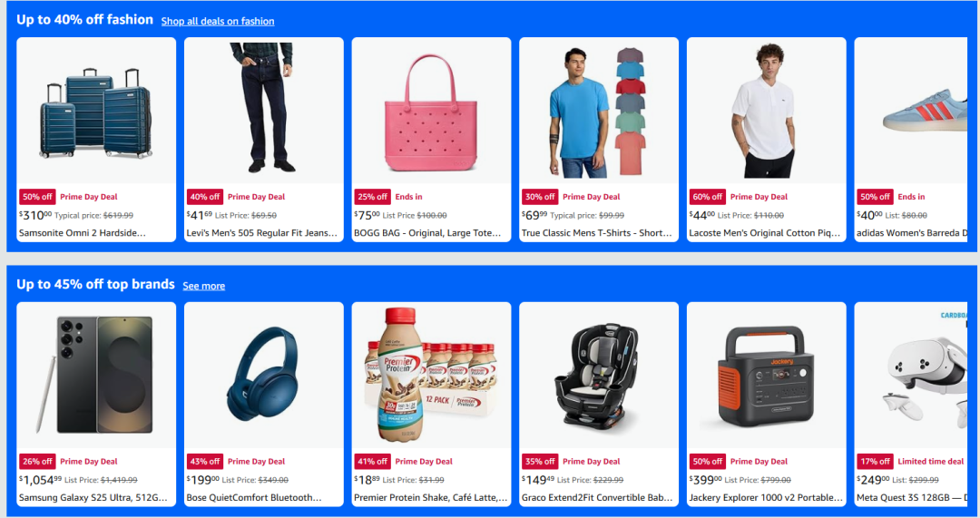Viewport: 980px width, 518px height.
Task: Click the Samsonite Omni 2 Hardside title
Action: click(82, 232)
